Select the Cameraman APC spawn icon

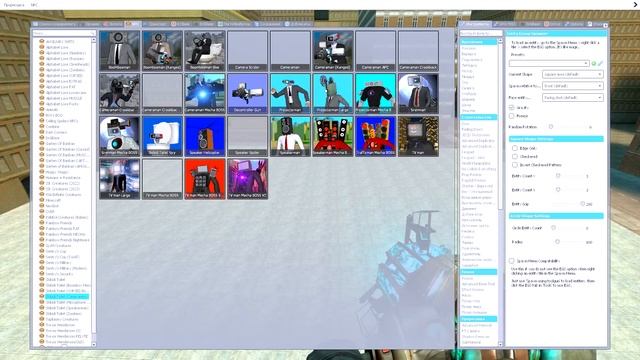click(x=376, y=51)
